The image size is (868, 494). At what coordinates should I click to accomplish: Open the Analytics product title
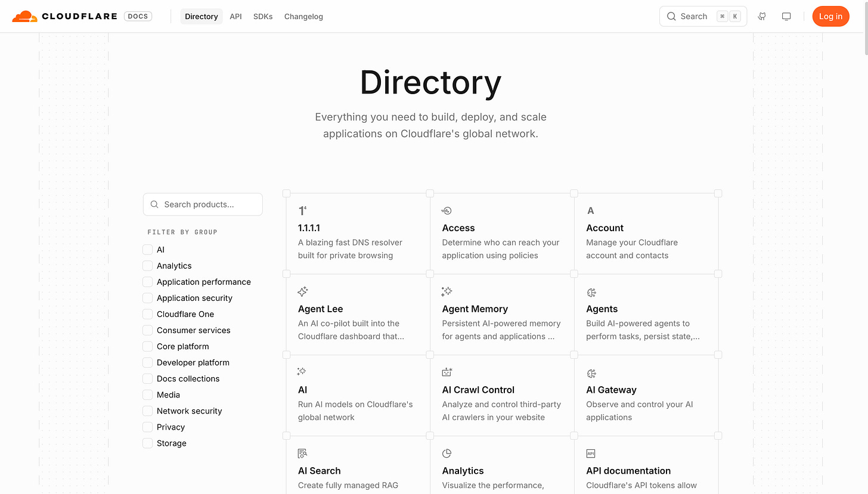tap(463, 471)
